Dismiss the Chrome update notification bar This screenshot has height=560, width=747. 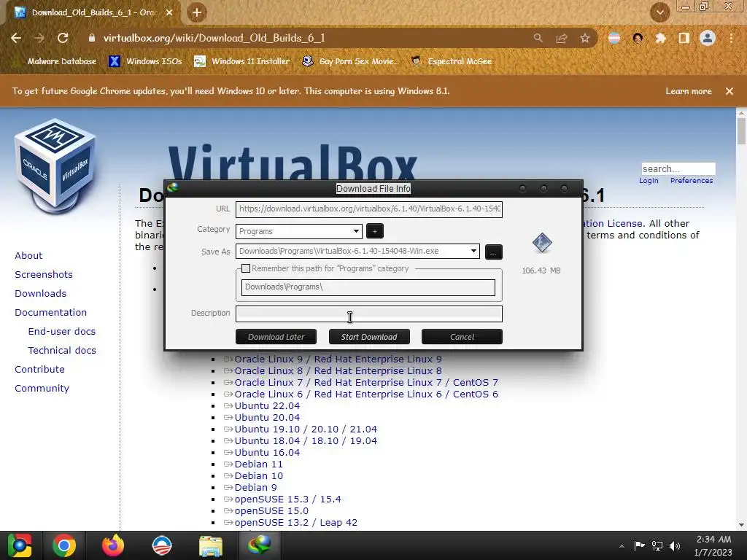coord(729,91)
